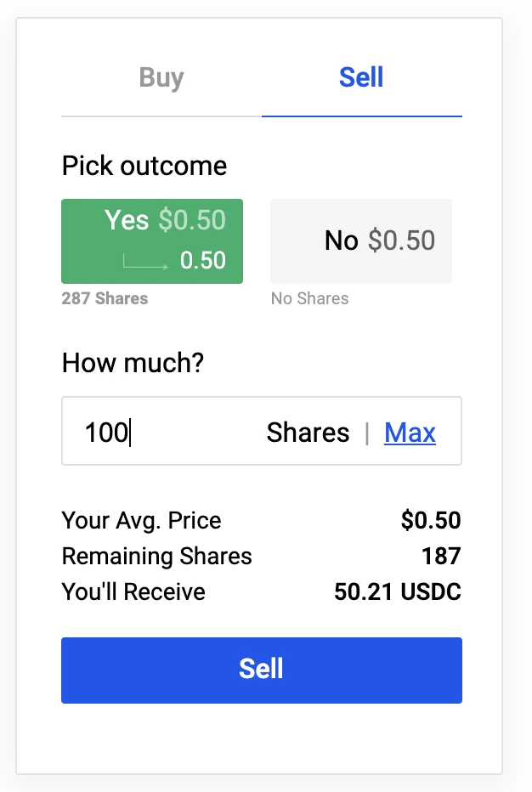Click the 50.21 USDC amount
Image resolution: width=532 pixels, height=792 pixels.
tap(398, 591)
